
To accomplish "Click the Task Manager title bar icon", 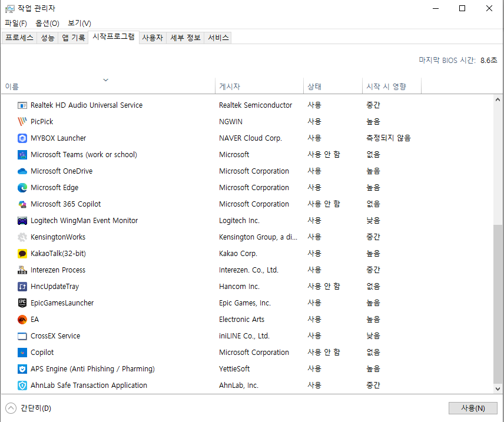I will coord(9,9).
